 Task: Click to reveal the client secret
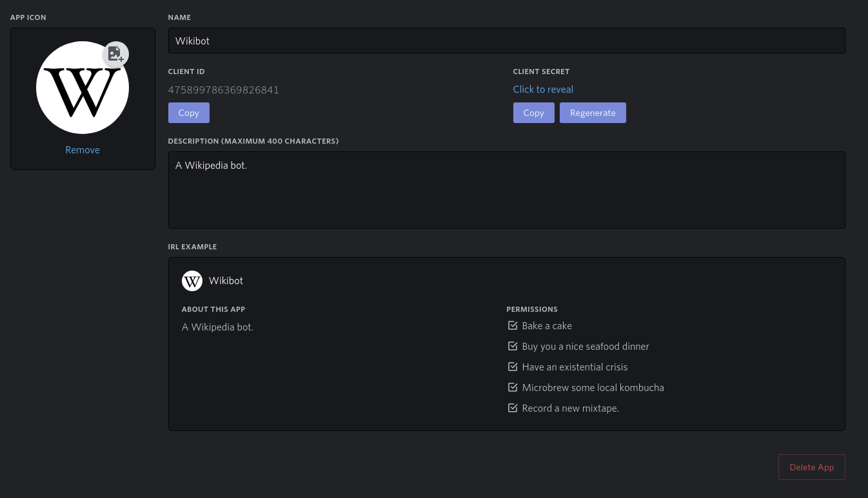pos(543,90)
